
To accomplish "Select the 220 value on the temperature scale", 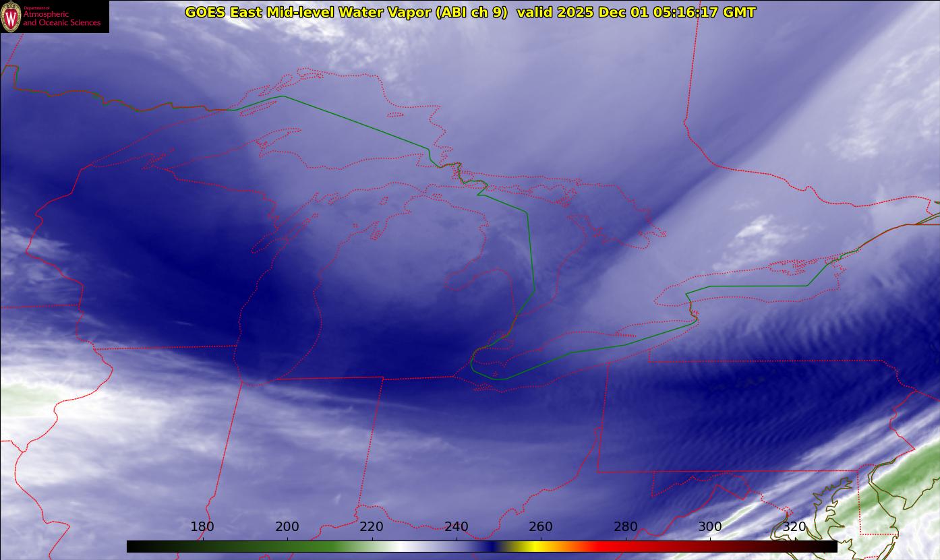I will pyautogui.click(x=372, y=527).
